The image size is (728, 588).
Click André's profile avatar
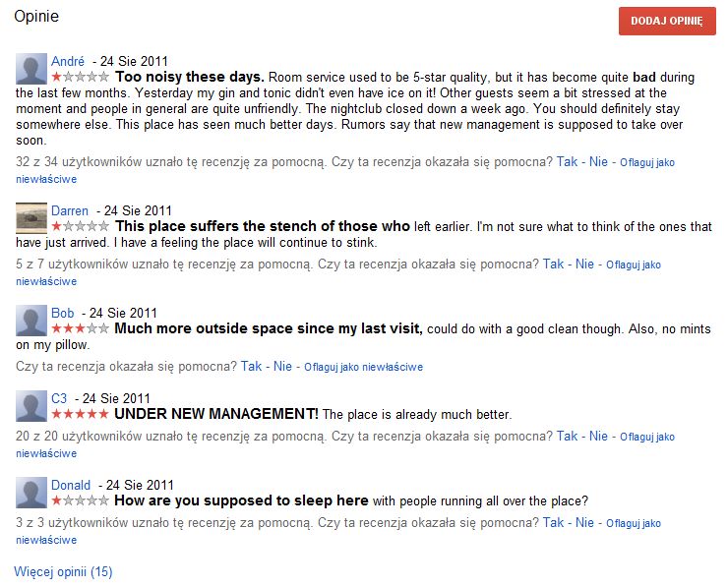coord(31,69)
